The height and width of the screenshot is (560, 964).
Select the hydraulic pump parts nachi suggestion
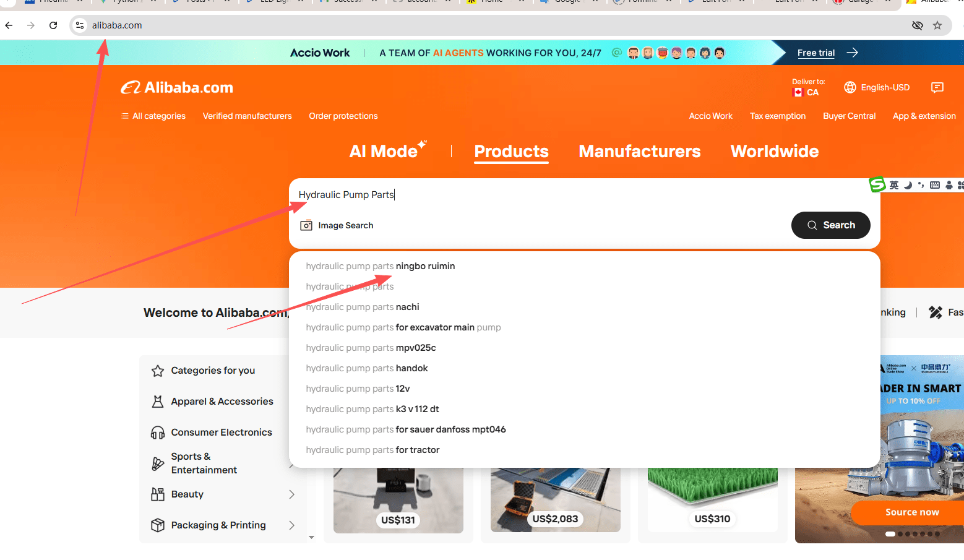[x=585, y=307]
